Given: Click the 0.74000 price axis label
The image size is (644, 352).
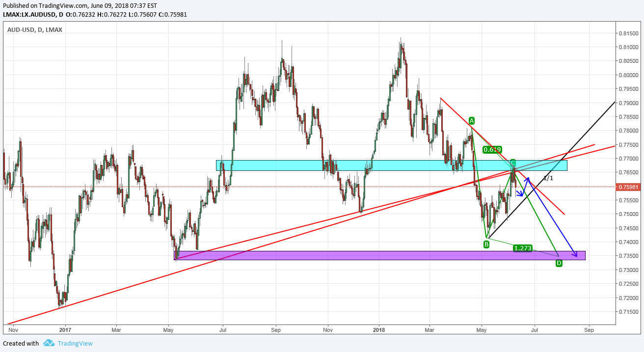Looking at the screenshot, I should click(x=628, y=242).
